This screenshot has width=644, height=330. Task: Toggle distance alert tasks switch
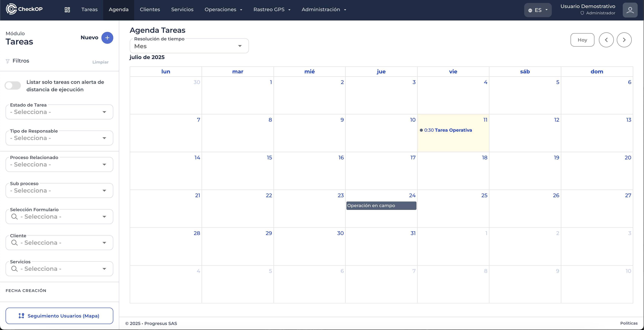(x=13, y=85)
